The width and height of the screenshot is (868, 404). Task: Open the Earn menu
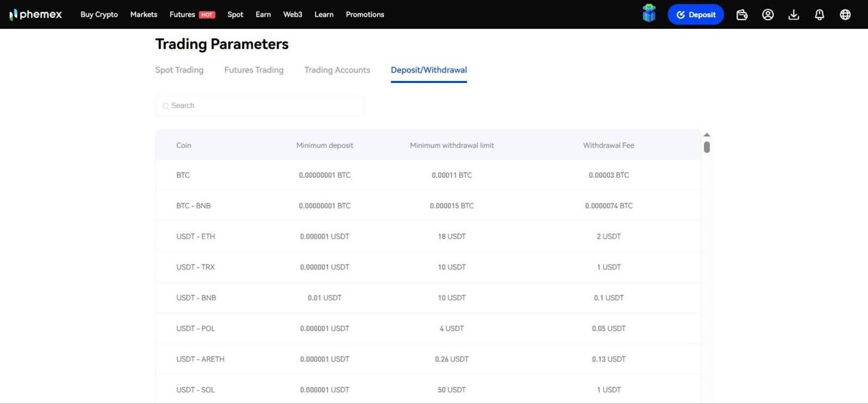(x=263, y=15)
